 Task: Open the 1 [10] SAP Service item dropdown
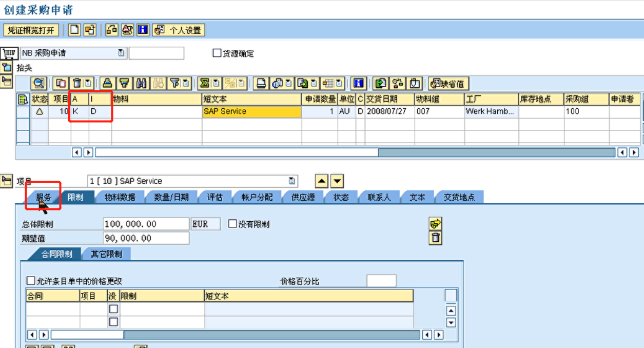click(291, 181)
